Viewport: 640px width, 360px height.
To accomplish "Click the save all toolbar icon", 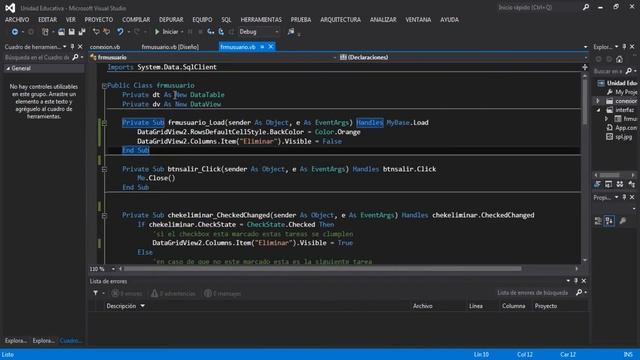I will point(82,31).
